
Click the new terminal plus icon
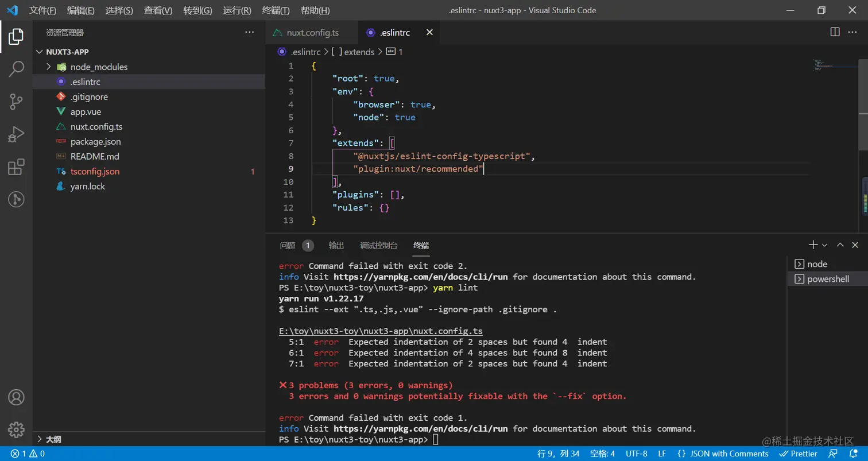(813, 245)
